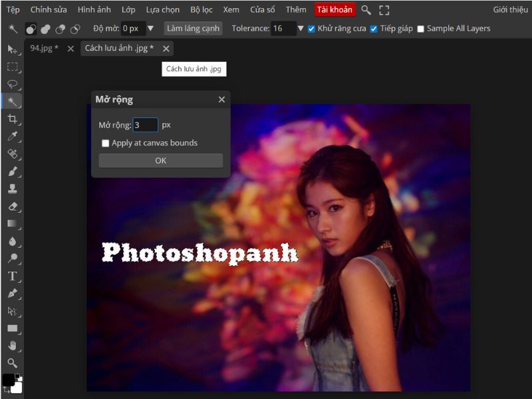Choose the subtract from selection mode
Image resolution: width=532 pixels, height=399 pixels.
pos(61,29)
